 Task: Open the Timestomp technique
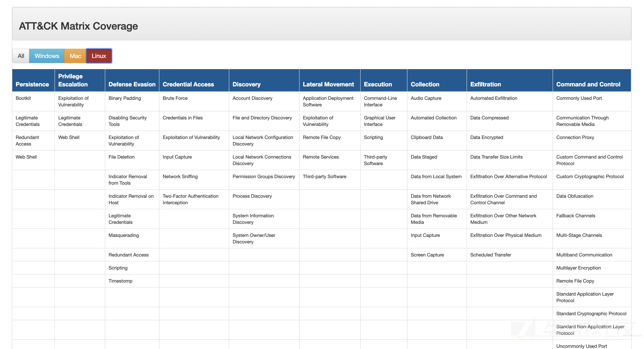[120, 281]
